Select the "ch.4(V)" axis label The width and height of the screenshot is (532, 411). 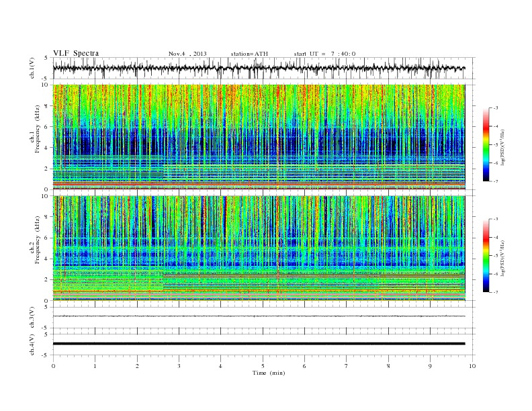click(x=32, y=345)
